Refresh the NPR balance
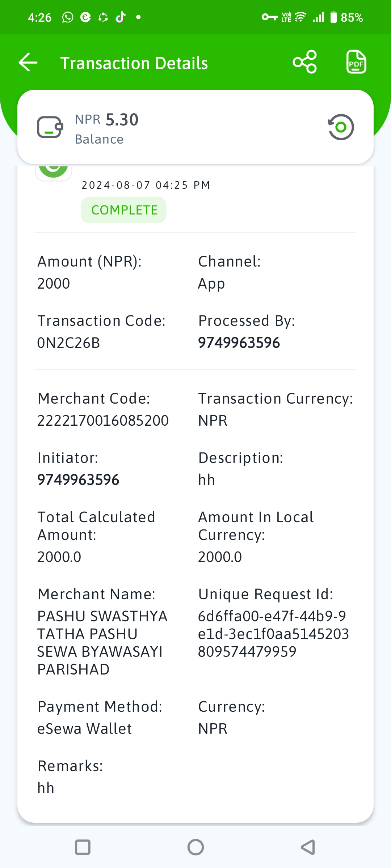 click(341, 127)
